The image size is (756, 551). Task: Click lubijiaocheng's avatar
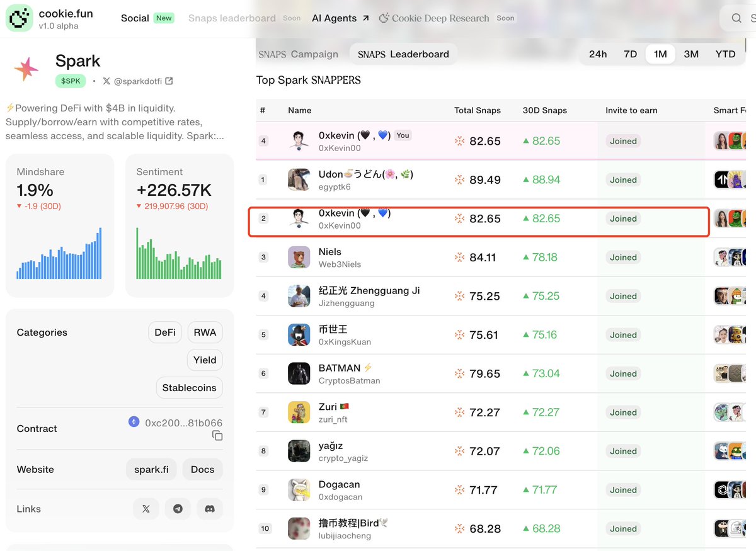click(x=299, y=528)
